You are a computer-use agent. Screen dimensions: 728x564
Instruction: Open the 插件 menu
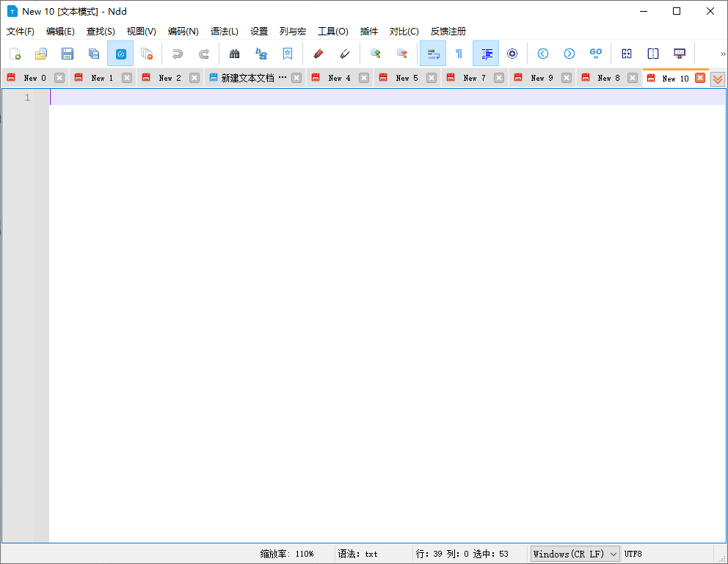point(369,32)
